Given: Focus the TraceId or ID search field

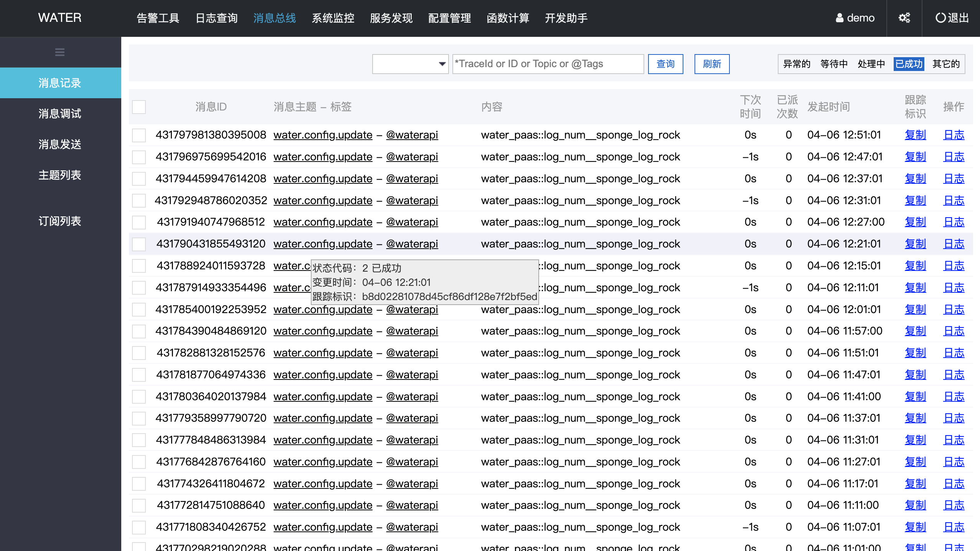Looking at the screenshot, I should [x=548, y=64].
